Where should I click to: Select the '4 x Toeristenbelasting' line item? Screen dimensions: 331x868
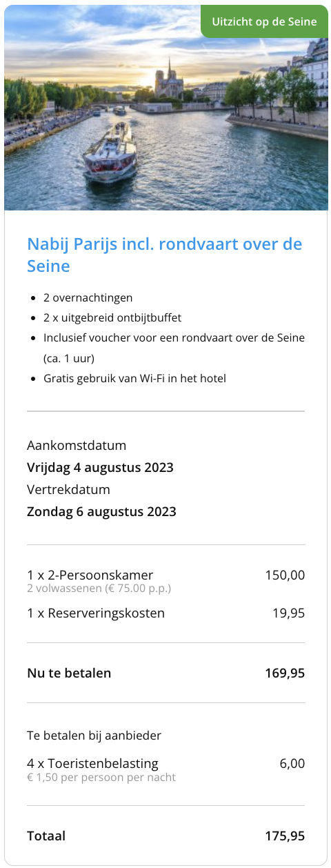(x=92, y=763)
